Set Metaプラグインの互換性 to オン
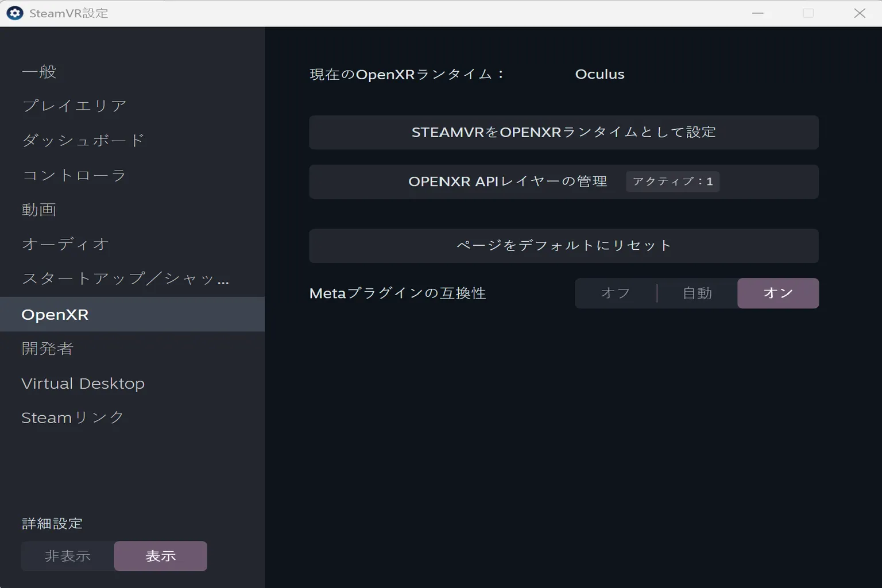 coord(778,293)
